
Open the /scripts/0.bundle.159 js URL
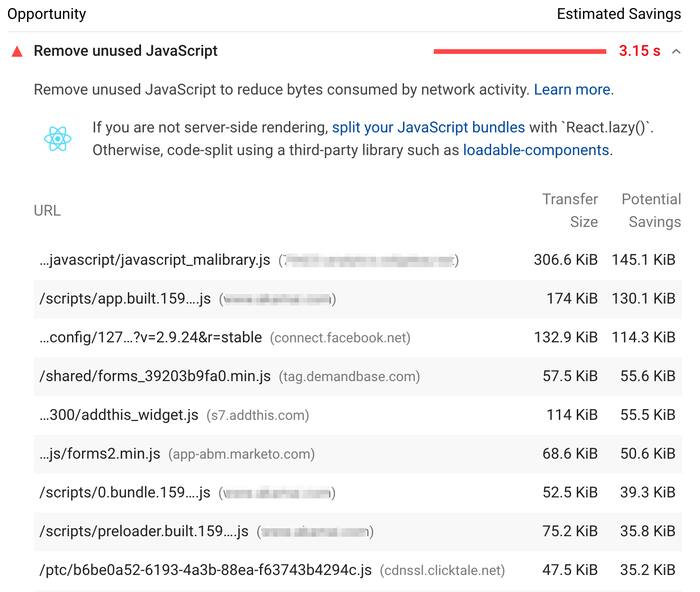(125, 492)
